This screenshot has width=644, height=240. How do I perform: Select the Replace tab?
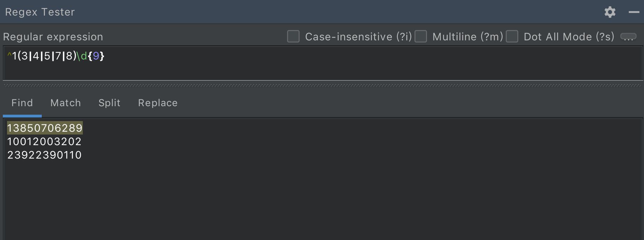point(158,103)
